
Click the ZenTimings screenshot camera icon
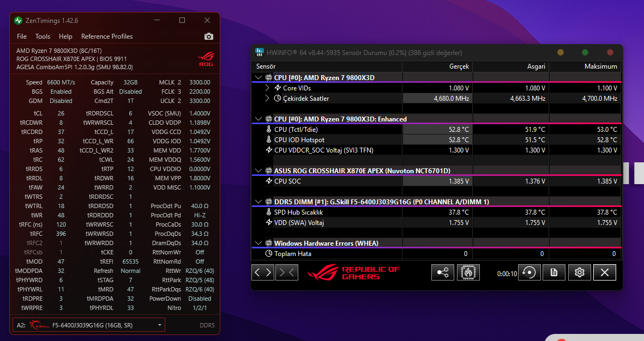pyautogui.click(x=209, y=36)
